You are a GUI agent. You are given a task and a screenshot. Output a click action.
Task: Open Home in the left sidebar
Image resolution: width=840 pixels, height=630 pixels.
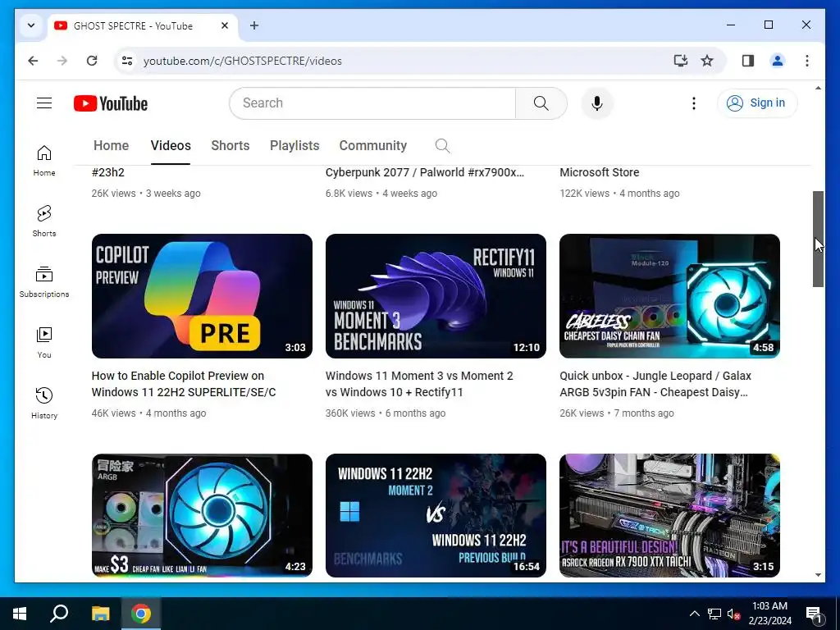44,161
